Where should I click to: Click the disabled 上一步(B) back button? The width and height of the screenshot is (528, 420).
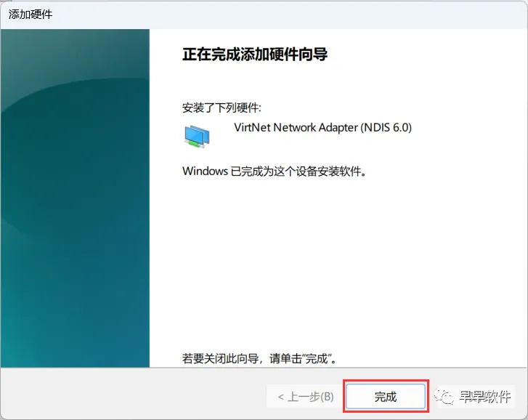click(x=306, y=397)
